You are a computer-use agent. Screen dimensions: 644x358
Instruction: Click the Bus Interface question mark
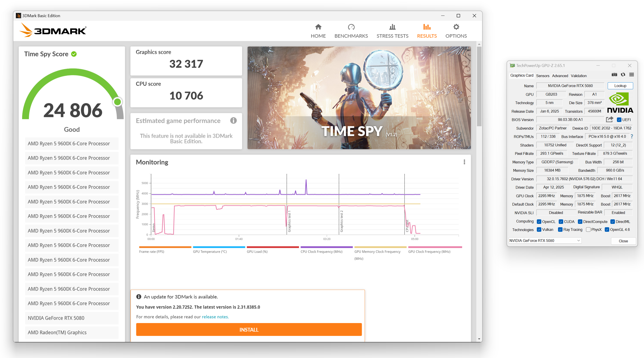pyautogui.click(x=632, y=136)
